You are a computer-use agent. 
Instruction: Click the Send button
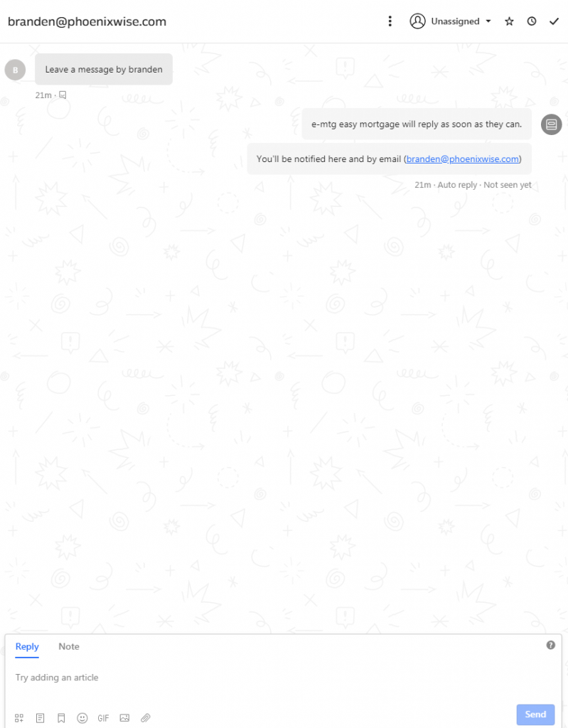tap(535, 714)
